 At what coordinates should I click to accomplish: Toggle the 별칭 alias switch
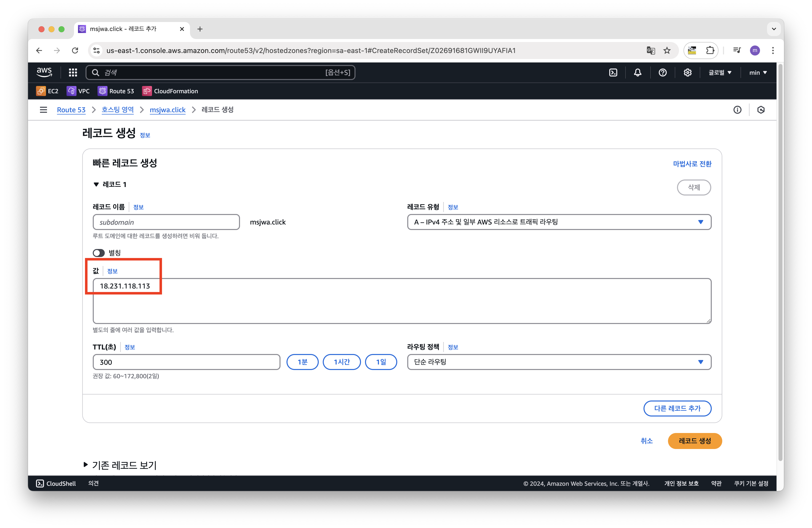pyautogui.click(x=98, y=253)
